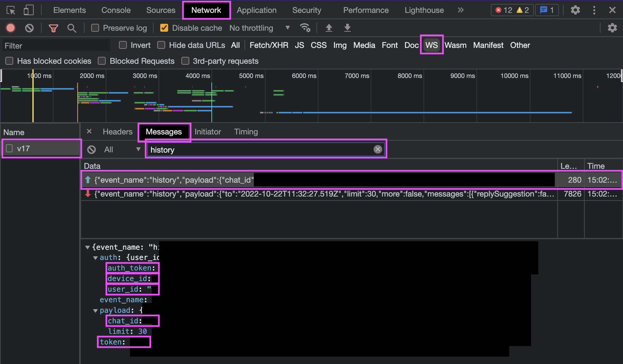The width and height of the screenshot is (623, 364).
Task: Clear the network log
Action: tap(29, 28)
